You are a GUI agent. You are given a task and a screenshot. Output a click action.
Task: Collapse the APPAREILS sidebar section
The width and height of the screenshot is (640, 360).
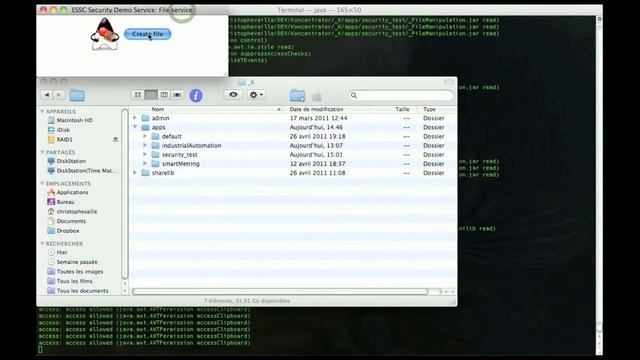[x=42, y=111]
